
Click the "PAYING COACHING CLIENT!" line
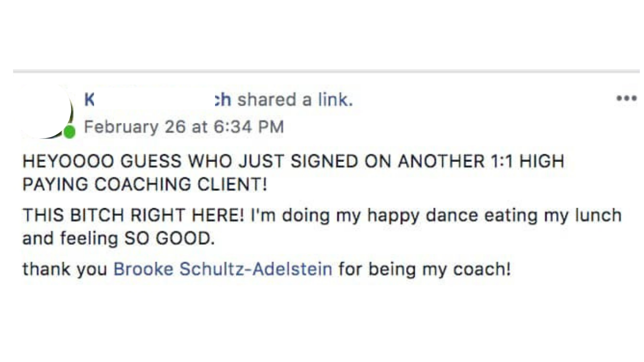(145, 184)
